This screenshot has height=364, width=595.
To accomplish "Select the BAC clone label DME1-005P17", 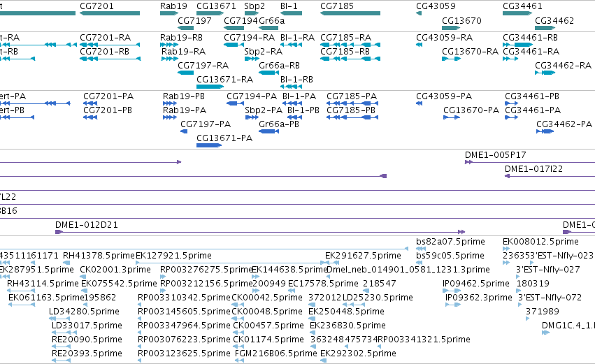I will [495, 154].
